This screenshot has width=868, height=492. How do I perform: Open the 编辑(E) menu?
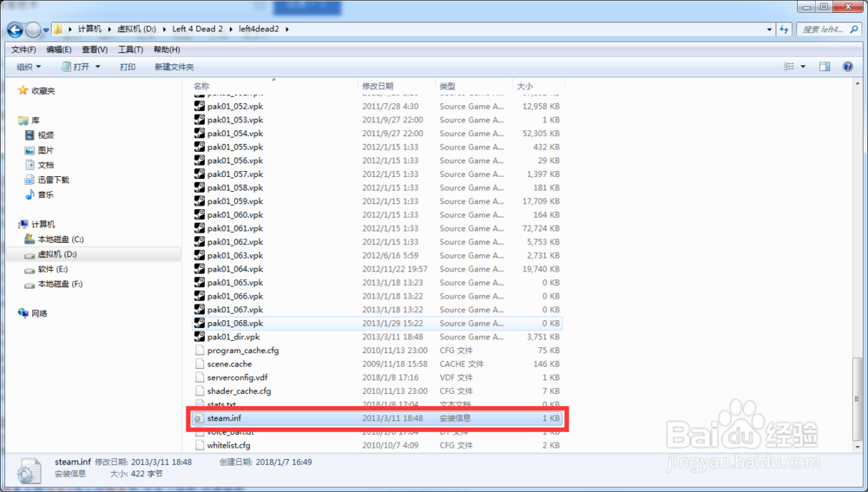click(x=59, y=49)
